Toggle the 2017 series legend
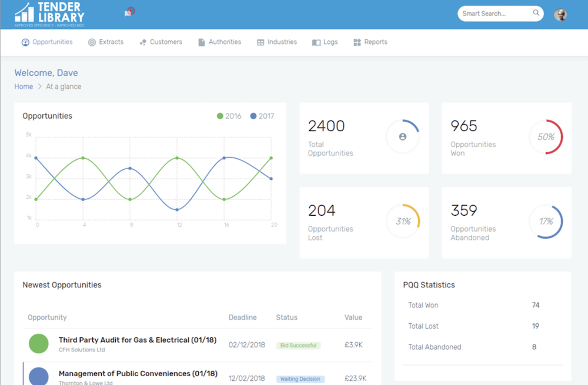Image resolution: width=588 pixels, height=385 pixels. (x=262, y=116)
